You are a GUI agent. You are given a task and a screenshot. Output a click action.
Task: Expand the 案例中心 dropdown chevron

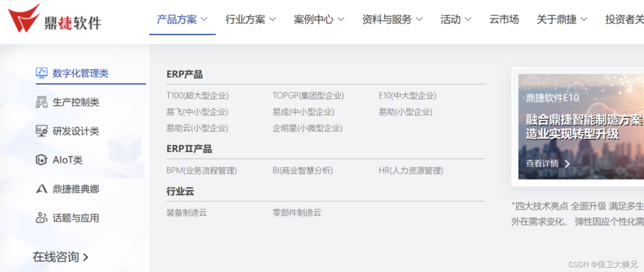[x=341, y=19]
